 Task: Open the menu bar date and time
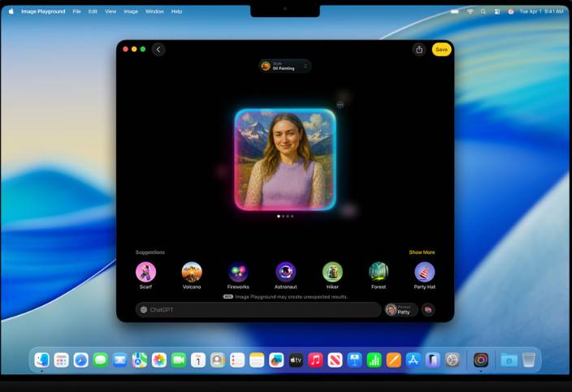tap(541, 11)
